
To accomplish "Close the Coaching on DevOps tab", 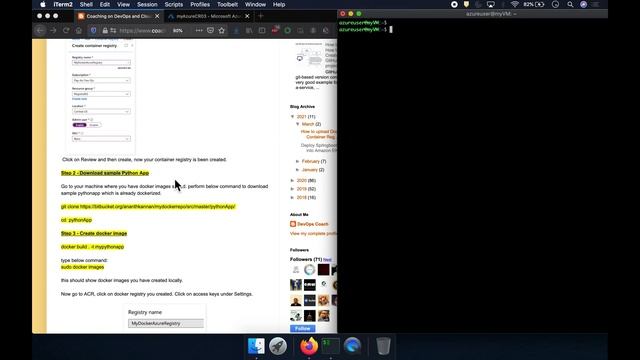I will pos(157,16).
